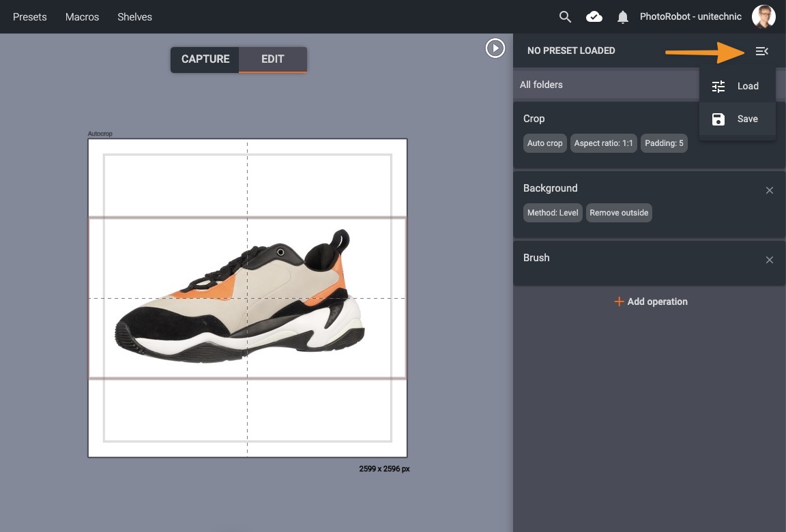The height and width of the screenshot is (532, 786).
Task: Open the notifications bell
Action: click(x=622, y=17)
